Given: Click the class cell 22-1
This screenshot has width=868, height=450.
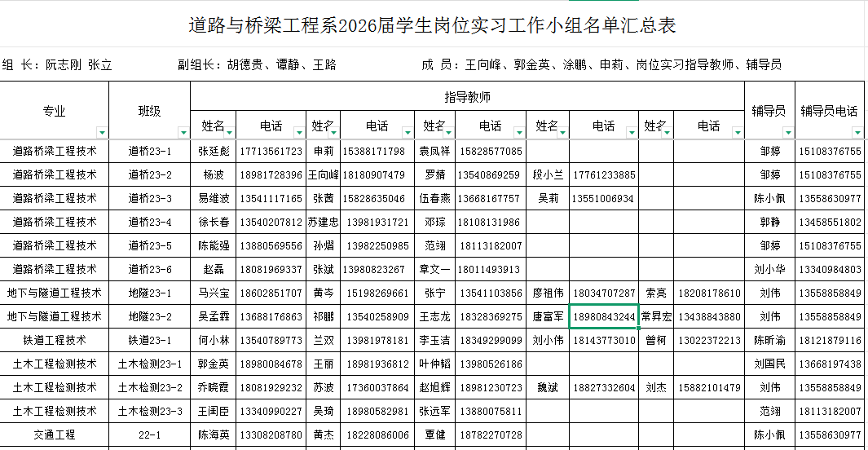Looking at the screenshot, I should pos(150,435).
